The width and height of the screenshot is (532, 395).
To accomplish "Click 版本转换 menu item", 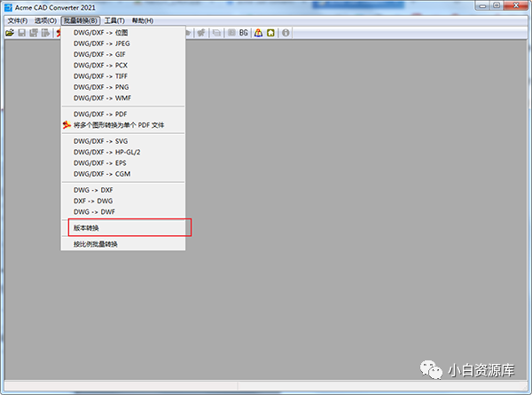I will pyautogui.click(x=123, y=227).
